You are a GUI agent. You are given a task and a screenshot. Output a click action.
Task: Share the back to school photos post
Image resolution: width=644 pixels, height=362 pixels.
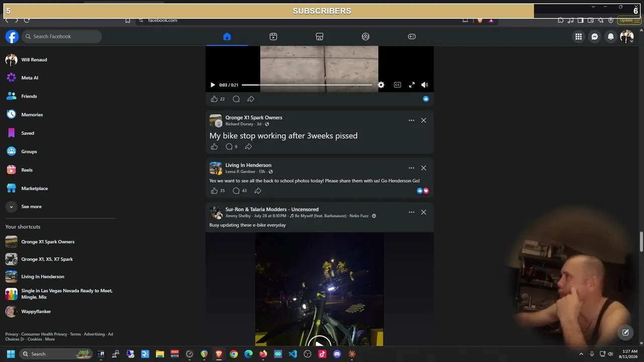pyautogui.click(x=258, y=191)
